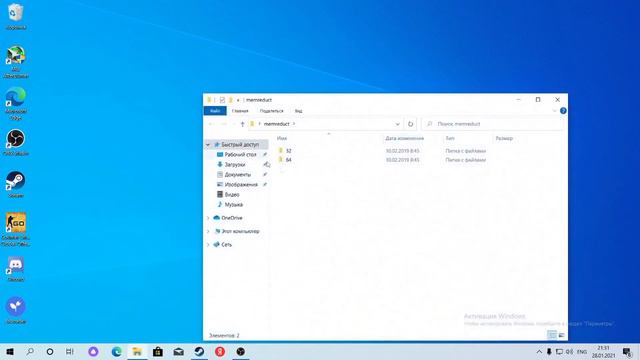Open the Вид ribbon tab

click(x=298, y=111)
